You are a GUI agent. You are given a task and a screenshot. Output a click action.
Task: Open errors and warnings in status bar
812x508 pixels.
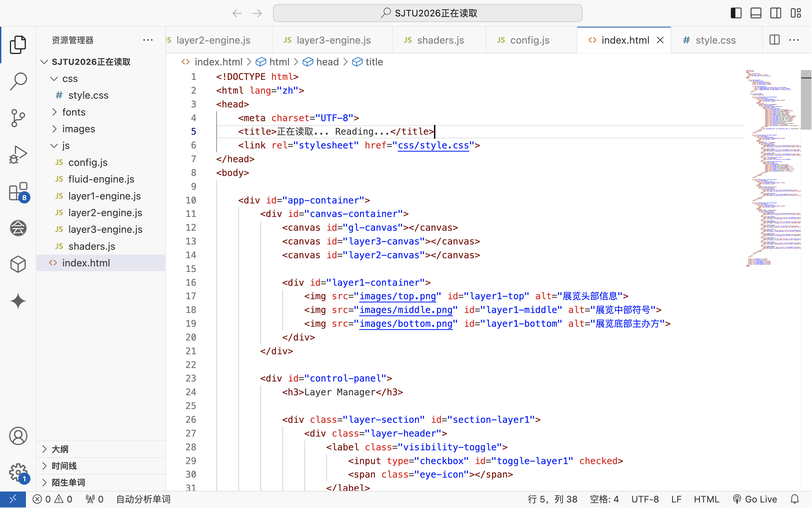tap(52, 499)
